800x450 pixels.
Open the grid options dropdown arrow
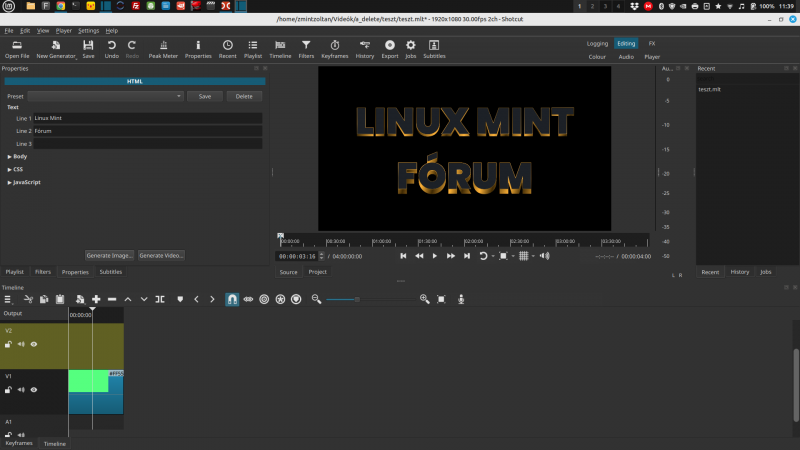coord(533,256)
